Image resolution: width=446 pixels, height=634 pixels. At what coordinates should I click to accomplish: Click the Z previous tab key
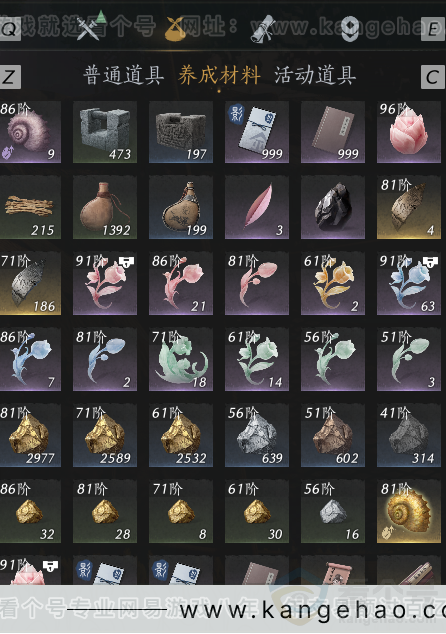tap(10, 77)
